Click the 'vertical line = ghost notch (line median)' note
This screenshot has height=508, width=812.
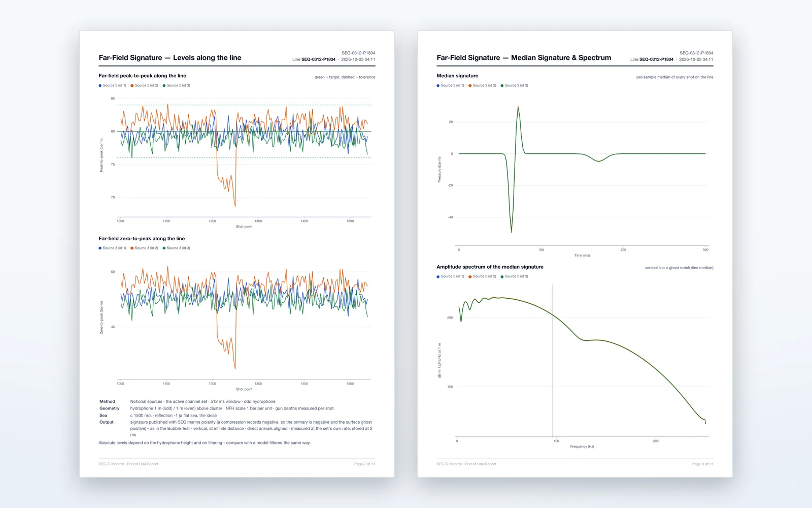point(679,268)
